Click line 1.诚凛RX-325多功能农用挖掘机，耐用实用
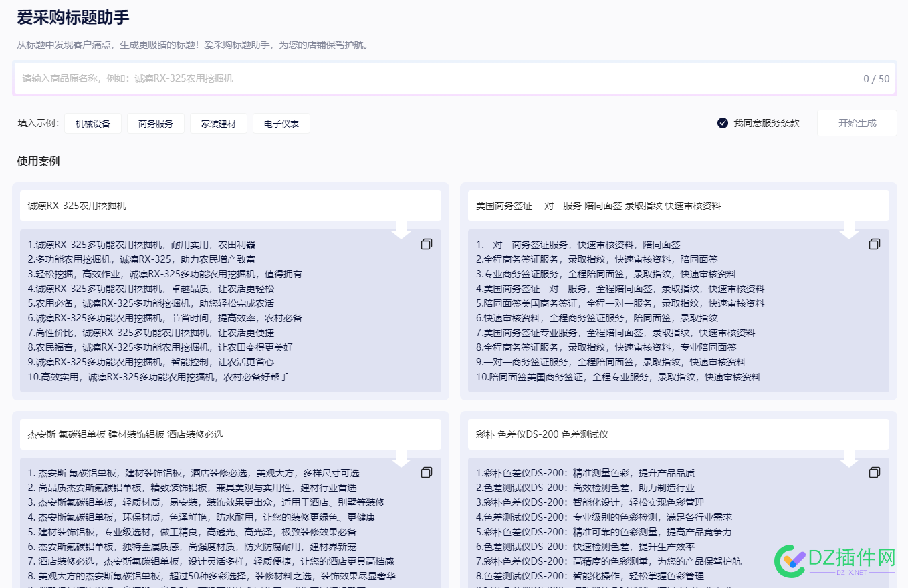The height and width of the screenshot is (588, 908). [x=142, y=245]
